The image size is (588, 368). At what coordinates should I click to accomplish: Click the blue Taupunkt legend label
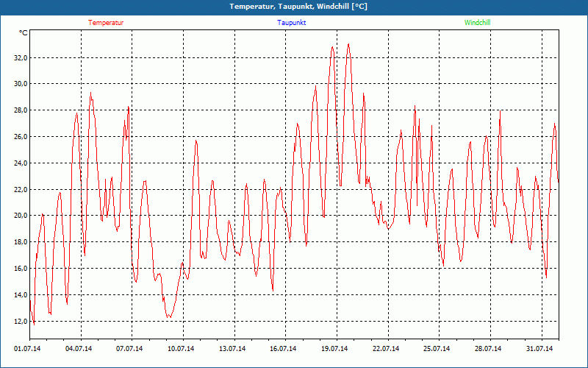click(x=291, y=23)
